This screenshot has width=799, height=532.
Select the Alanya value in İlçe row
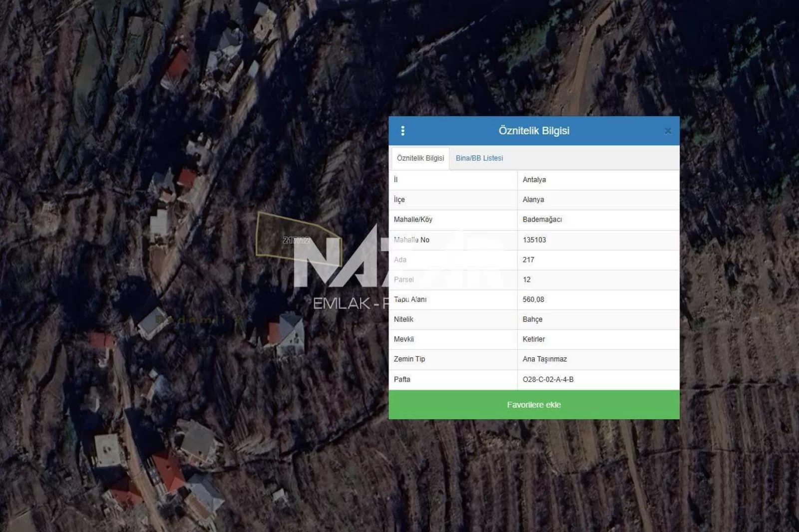(x=533, y=200)
